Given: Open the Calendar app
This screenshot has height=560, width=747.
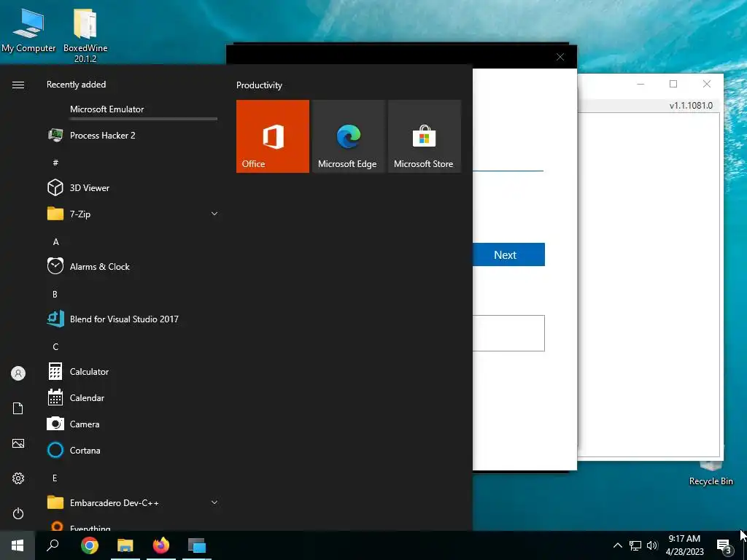Looking at the screenshot, I should pyautogui.click(x=133, y=397).
